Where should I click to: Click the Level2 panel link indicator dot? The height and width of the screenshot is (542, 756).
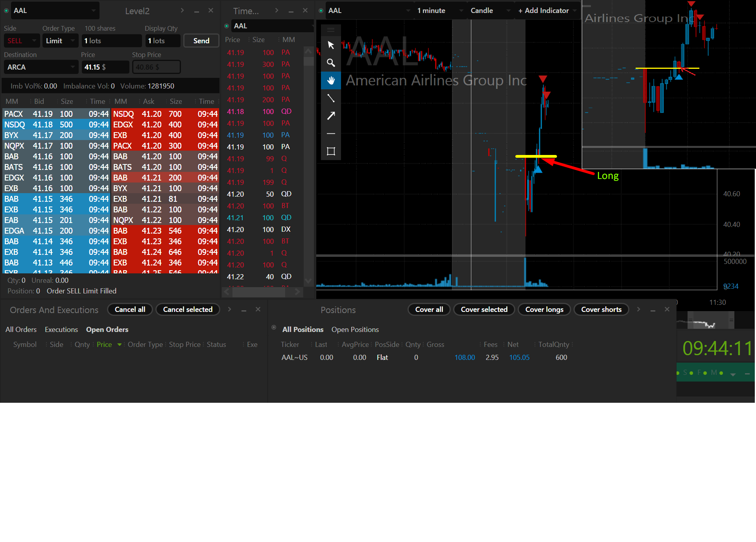coord(6,11)
